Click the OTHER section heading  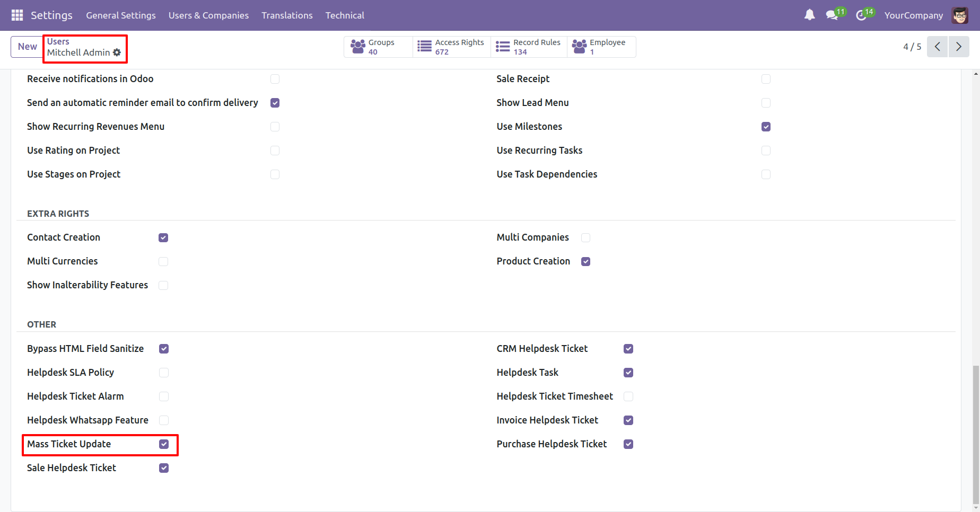tap(42, 324)
